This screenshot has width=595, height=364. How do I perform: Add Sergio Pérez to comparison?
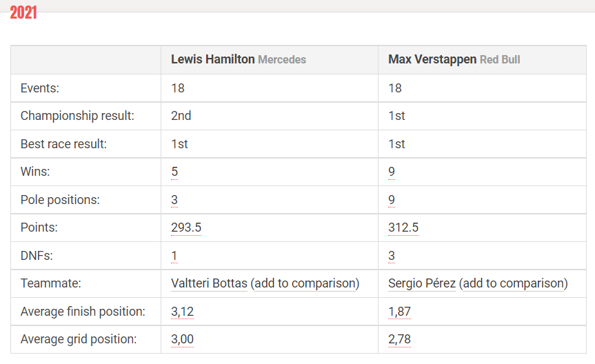coord(514,283)
